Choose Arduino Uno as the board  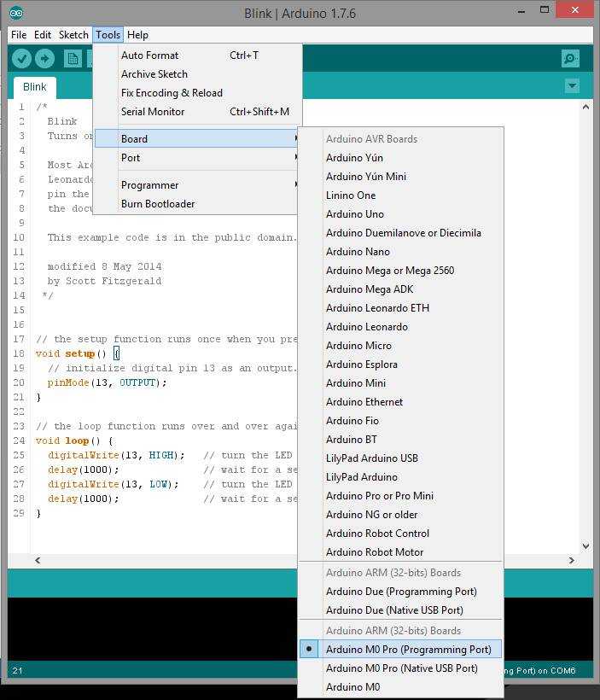(354, 214)
